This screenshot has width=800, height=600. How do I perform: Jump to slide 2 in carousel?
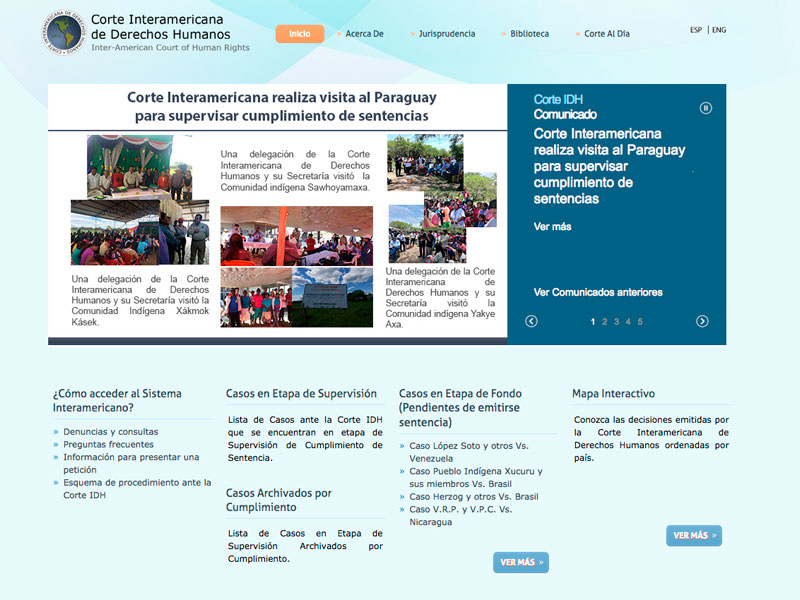[x=605, y=322]
